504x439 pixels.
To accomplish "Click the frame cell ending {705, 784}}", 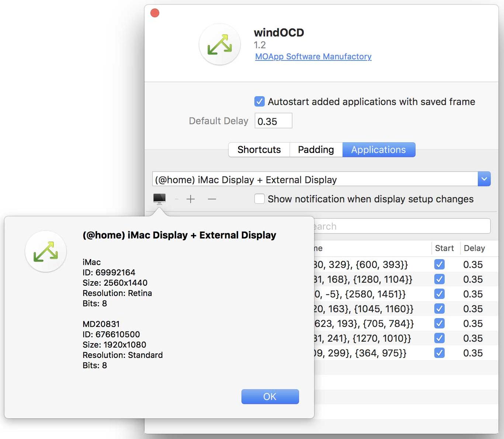I will (364, 324).
